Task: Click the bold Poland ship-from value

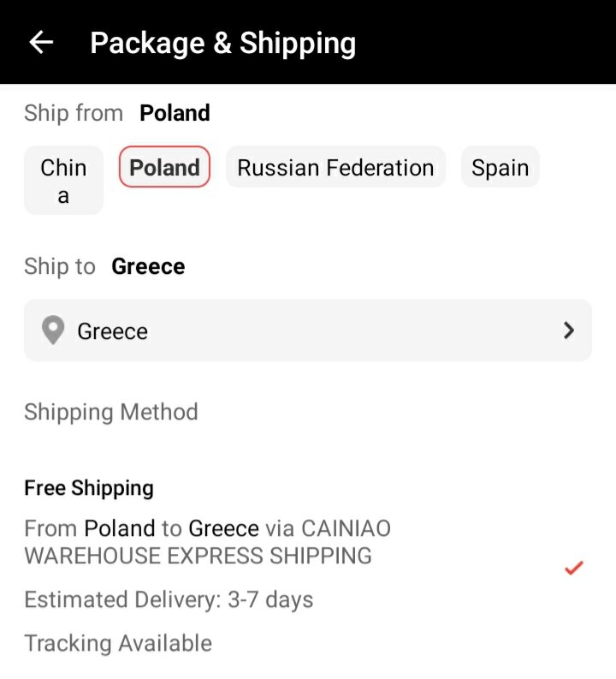Action: [175, 113]
